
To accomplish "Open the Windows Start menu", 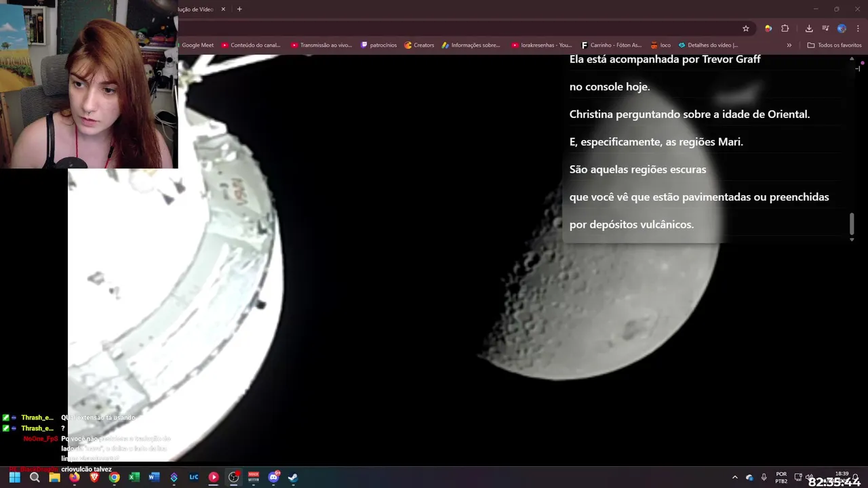I will 14,477.
